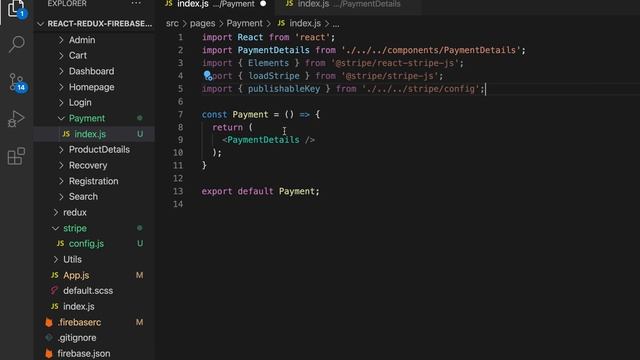Click the U status next to config.js
Screen dimensions: 640x360
tap(140, 244)
